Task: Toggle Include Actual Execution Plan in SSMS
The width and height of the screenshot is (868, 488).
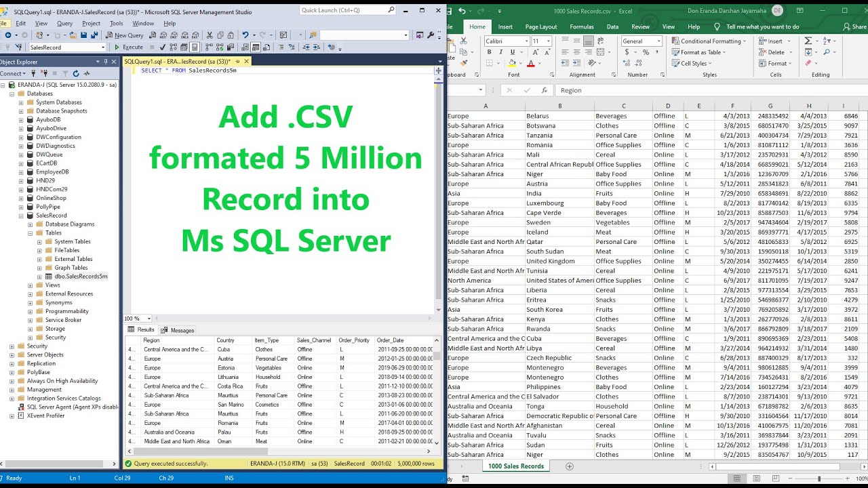Action: [x=209, y=47]
